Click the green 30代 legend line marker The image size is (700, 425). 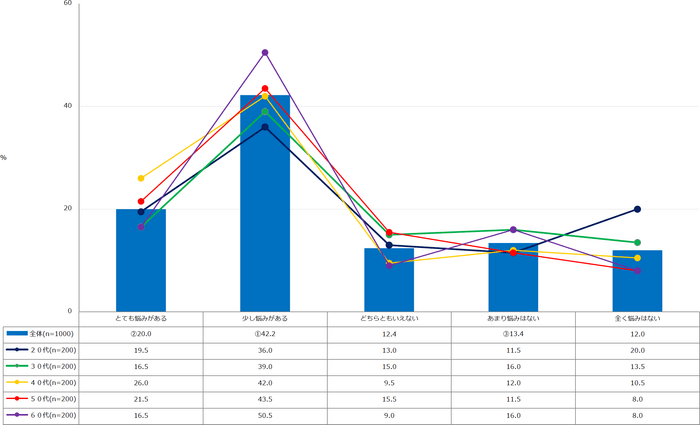click(x=17, y=366)
